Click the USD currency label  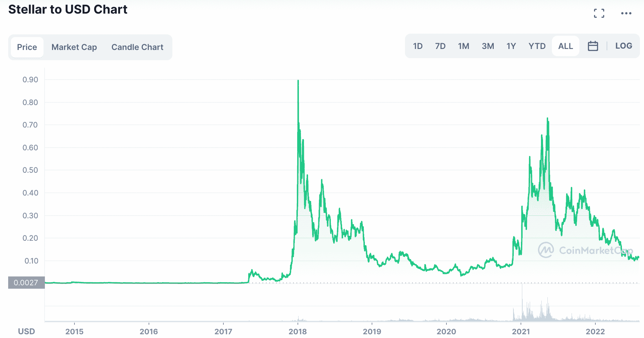(27, 332)
